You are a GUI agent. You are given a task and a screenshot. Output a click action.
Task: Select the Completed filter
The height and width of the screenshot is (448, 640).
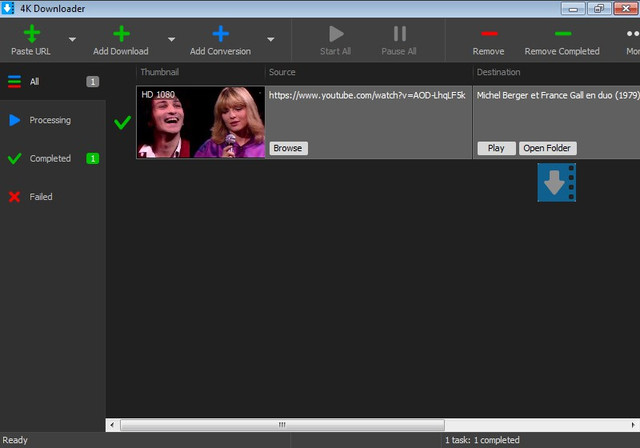(x=53, y=158)
